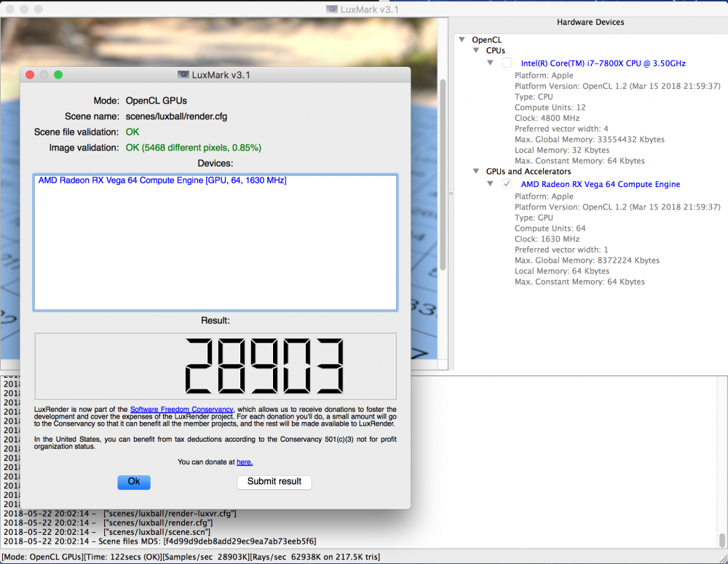
Task: Select Intel(R) Core(TM) i7-7800X CPU tree item
Action: click(x=603, y=63)
